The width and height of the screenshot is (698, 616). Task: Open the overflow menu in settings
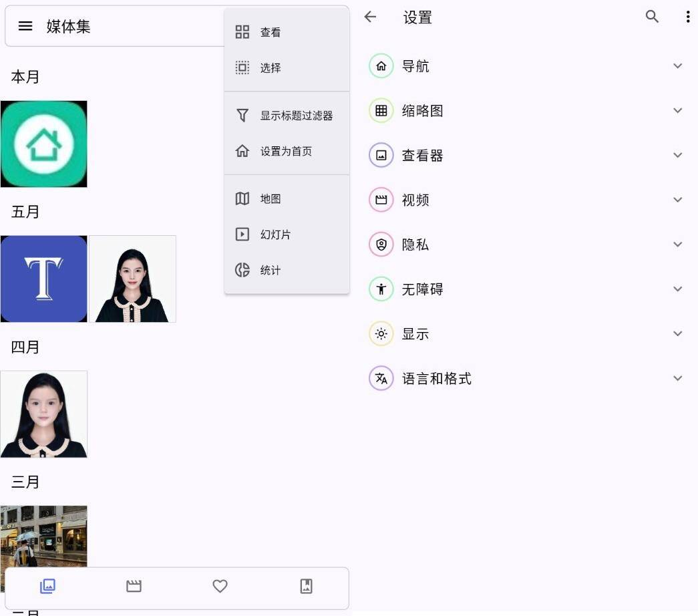click(688, 17)
